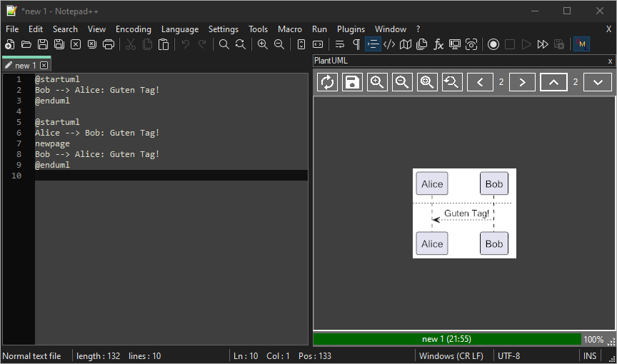
Task: Run macro multiple times fast-forward icon
Action: pyautogui.click(x=543, y=44)
